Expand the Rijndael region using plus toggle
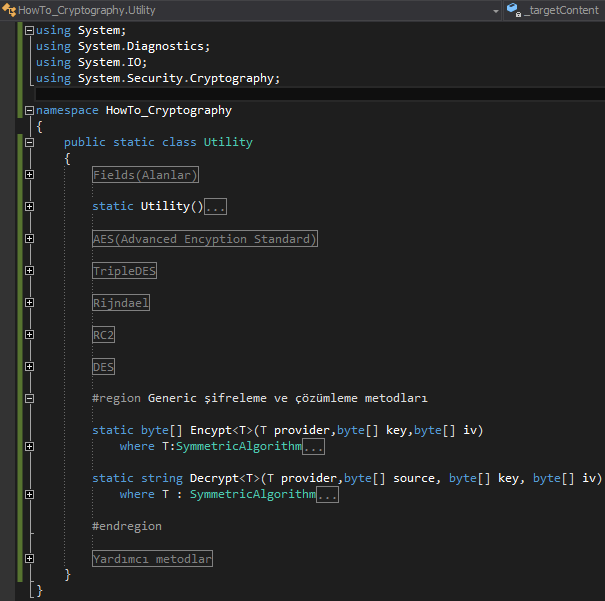The height and width of the screenshot is (601, 605). point(29,302)
